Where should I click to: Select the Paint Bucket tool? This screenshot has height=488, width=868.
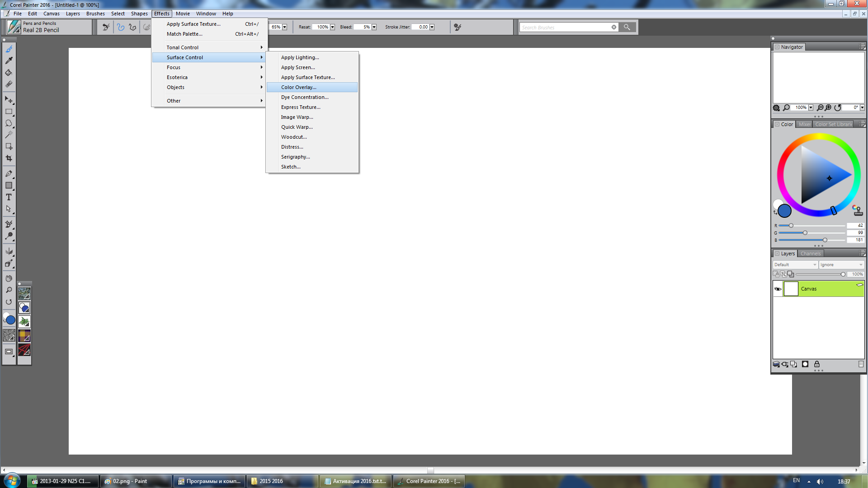[9, 72]
